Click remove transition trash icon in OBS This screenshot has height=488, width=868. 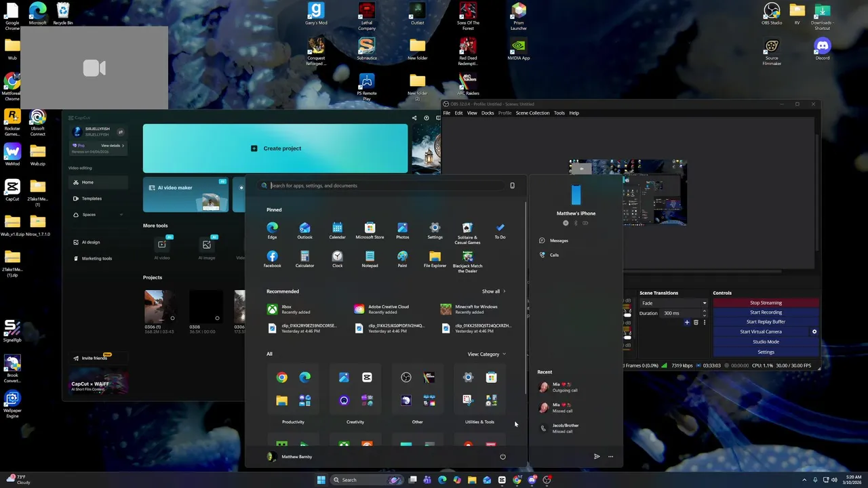696,323
